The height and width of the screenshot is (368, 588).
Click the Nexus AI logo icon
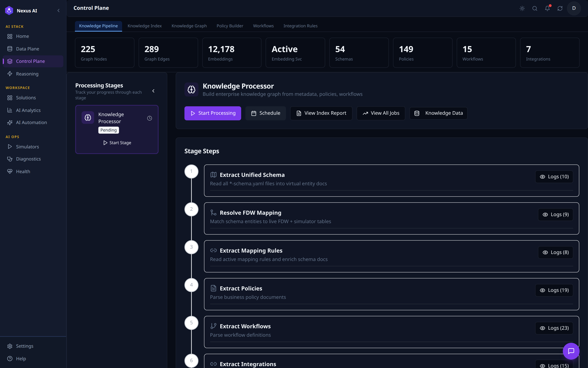[x=9, y=11]
